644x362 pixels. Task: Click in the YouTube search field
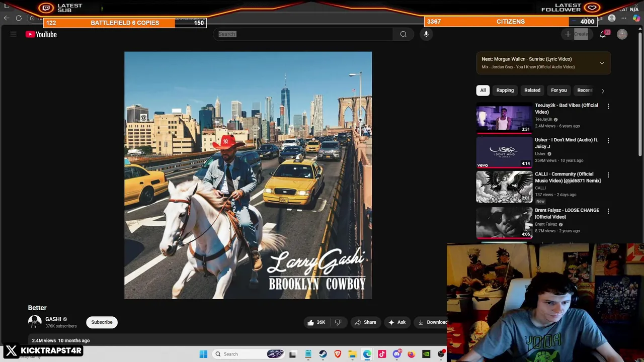coord(304,34)
